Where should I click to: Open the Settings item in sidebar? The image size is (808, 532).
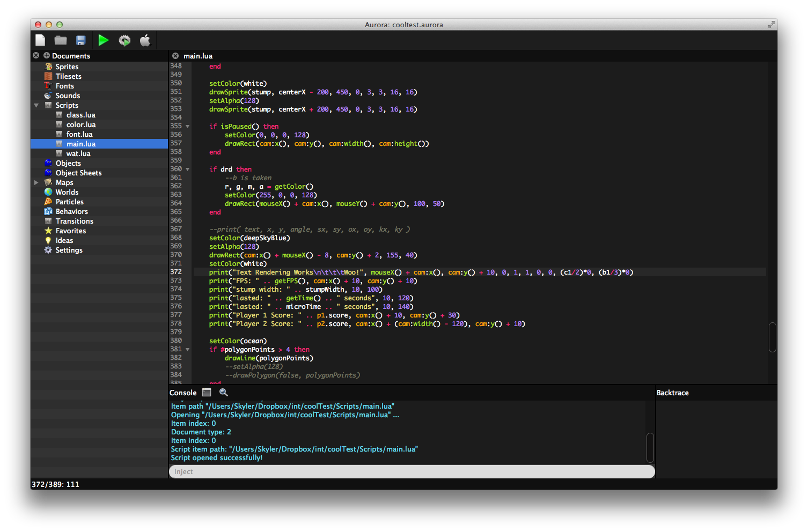click(x=69, y=250)
